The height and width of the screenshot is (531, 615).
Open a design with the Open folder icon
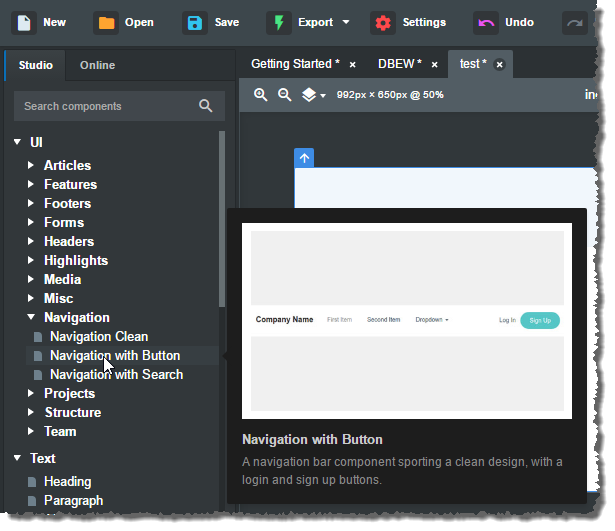tap(106, 22)
